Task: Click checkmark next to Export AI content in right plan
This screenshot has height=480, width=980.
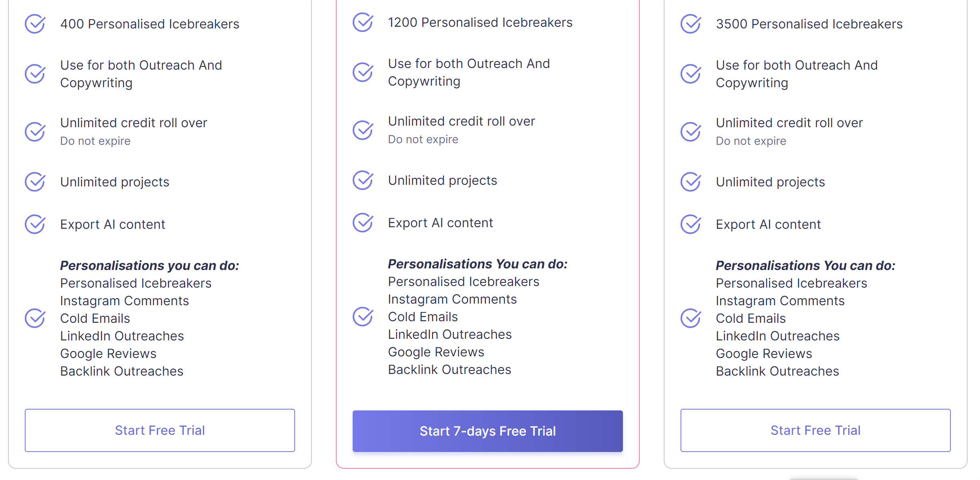Action: [691, 224]
